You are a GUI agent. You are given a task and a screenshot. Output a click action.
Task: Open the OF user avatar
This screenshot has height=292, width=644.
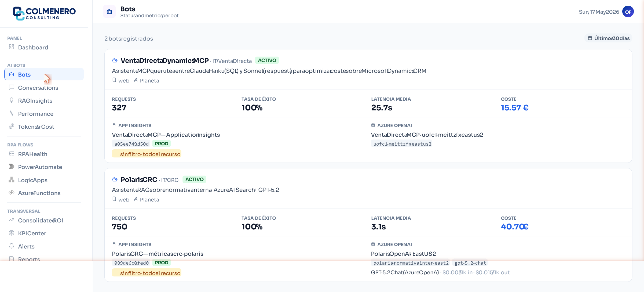click(x=628, y=12)
